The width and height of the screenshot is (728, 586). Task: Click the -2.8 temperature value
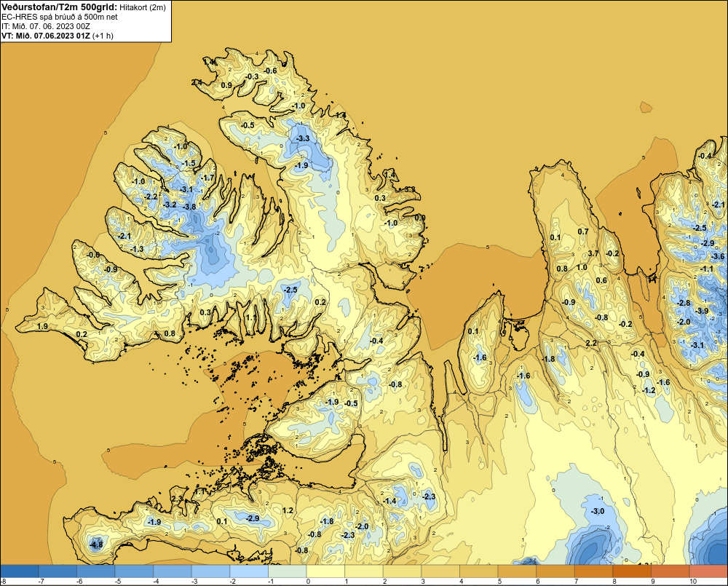(684, 304)
